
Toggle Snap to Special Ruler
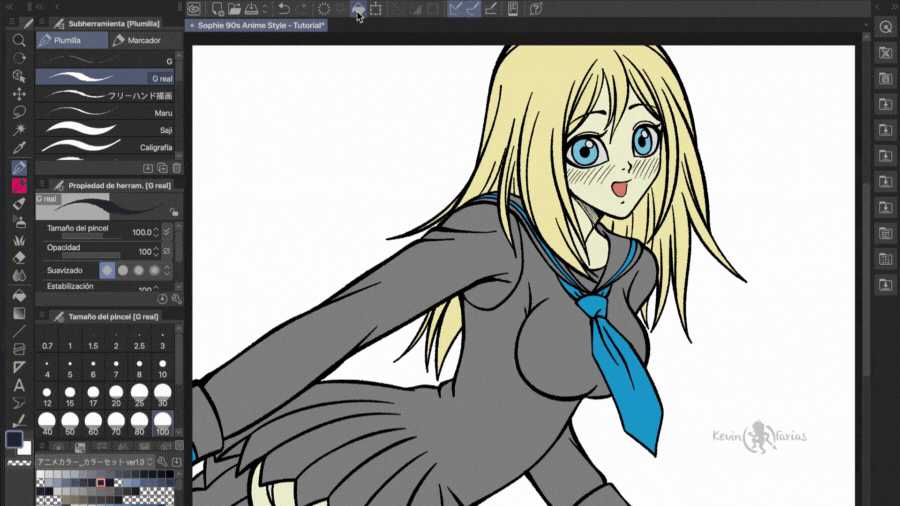[x=473, y=9]
